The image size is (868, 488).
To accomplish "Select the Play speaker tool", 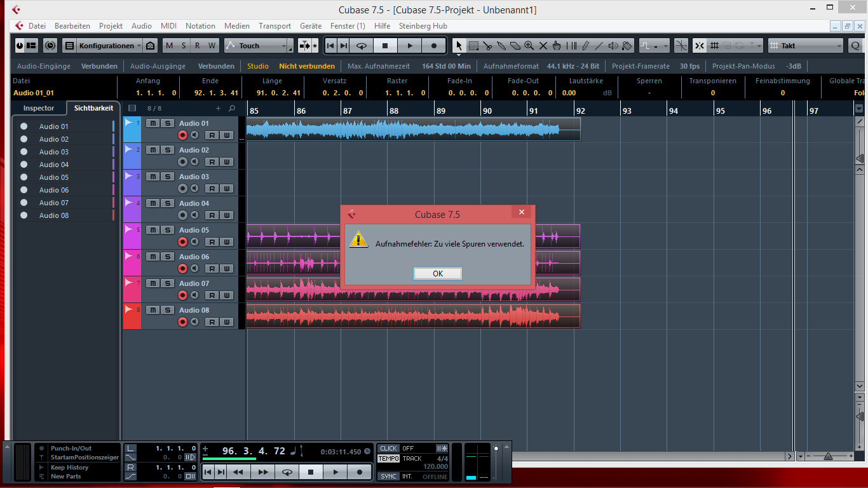I will (x=613, y=46).
